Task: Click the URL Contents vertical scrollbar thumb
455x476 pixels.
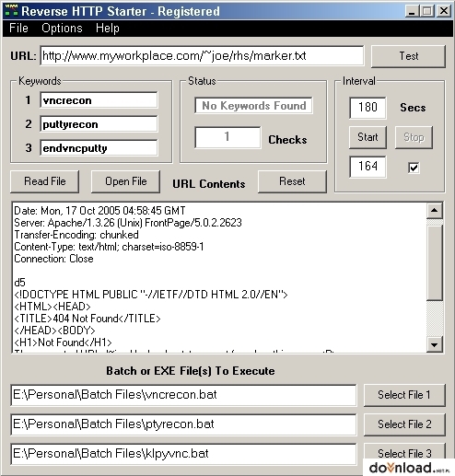Action: pos(435,262)
